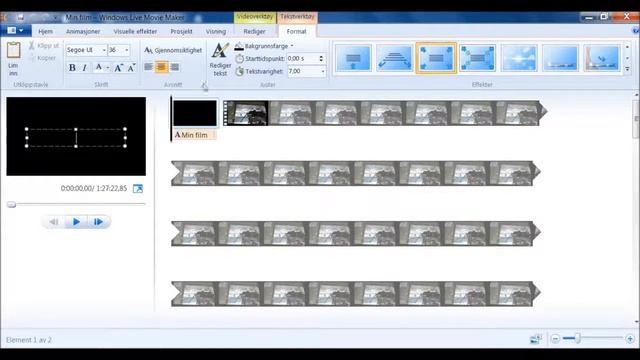640x360 pixels.
Task: Select the Min film text caption item
Action: click(195, 135)
